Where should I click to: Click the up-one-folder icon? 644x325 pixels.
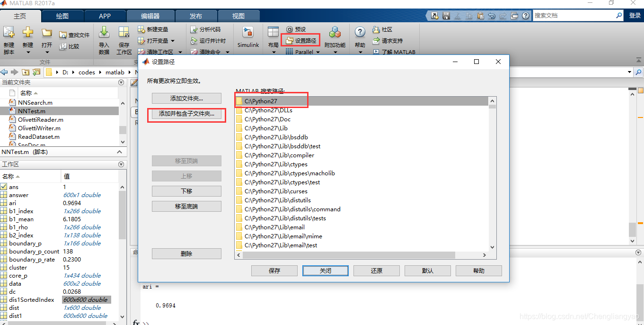pos(25,72)
